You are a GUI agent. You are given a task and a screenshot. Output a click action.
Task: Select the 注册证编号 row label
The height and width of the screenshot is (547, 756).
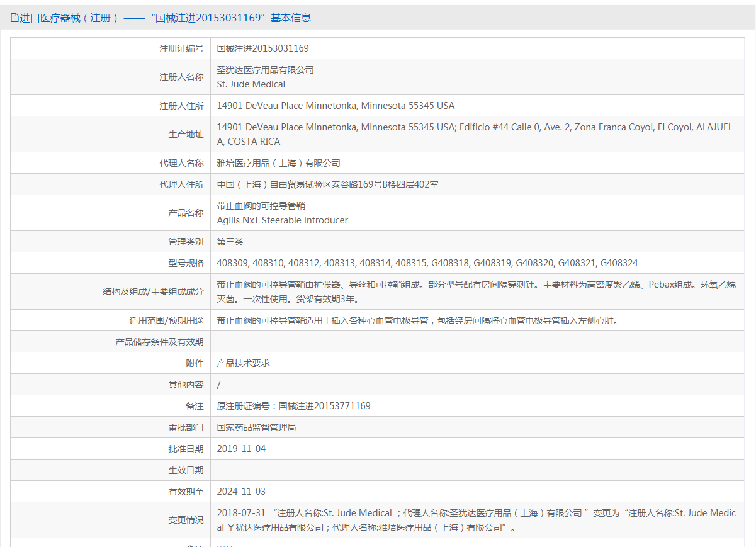(181, 48)
